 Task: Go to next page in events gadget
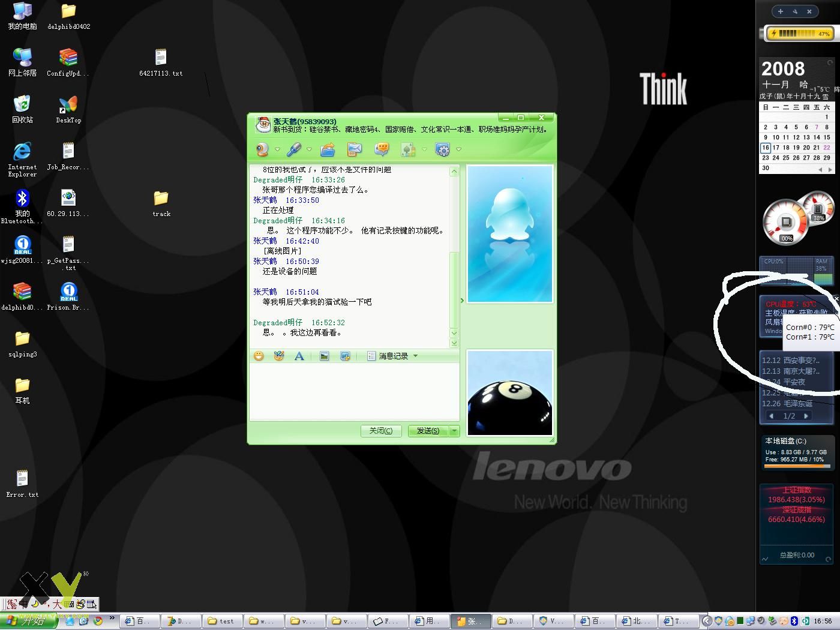tap(806, 416)
